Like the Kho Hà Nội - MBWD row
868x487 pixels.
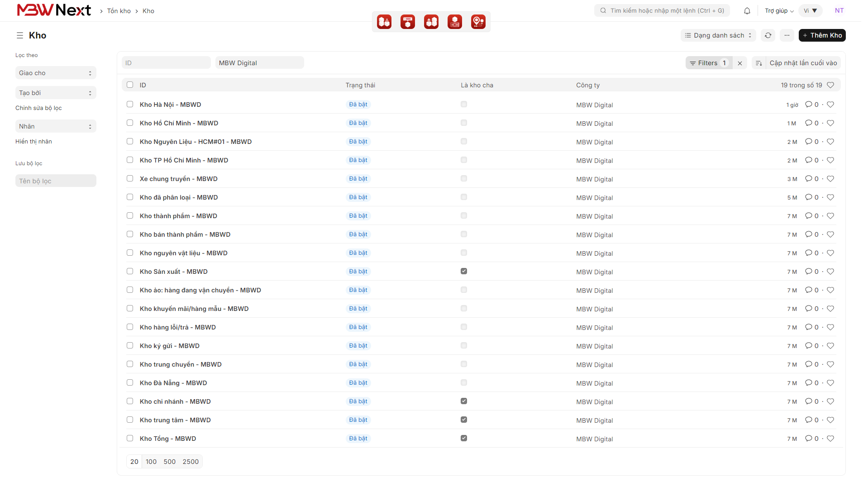pyautogui.click(x=830, y=105)
